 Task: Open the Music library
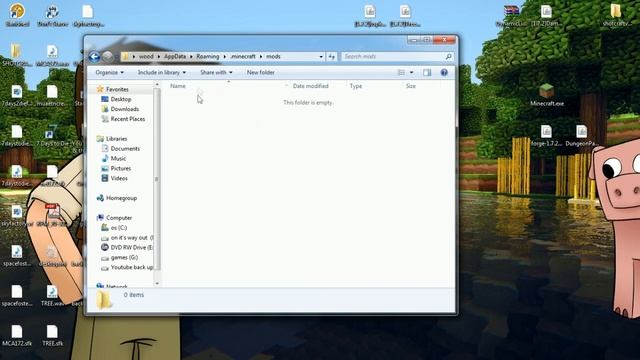(x=118, y=158)
